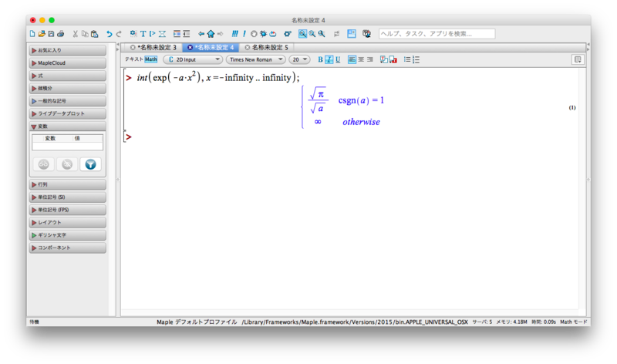
Task: Expand the 微積分 palette
Action: [x=68, y=89]
